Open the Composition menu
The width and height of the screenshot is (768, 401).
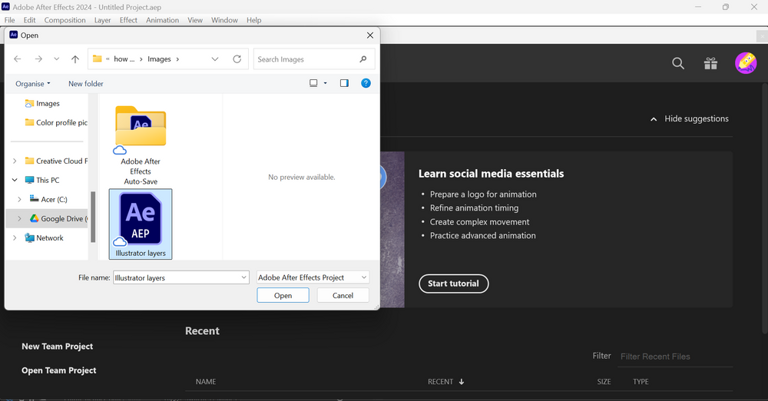(65, 20)
